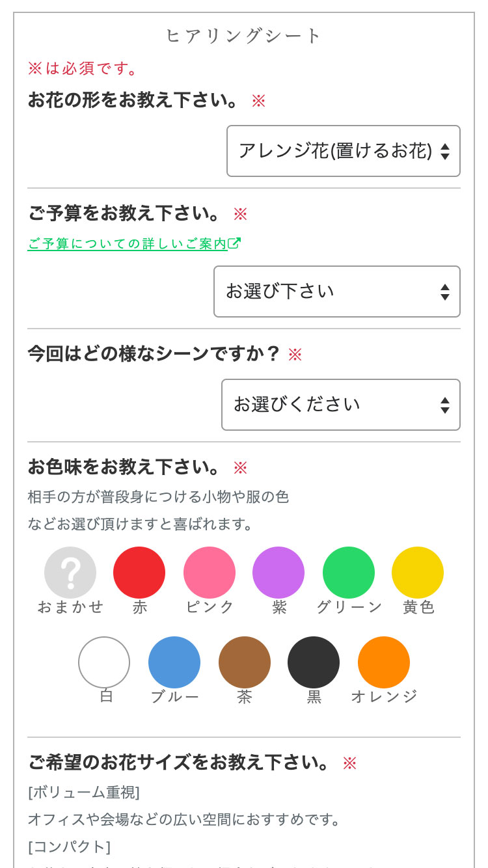Image resolution: width=488 pixels, height=868 pixels.
Task: Choose the green color swatch
Action: pos(349,573)
